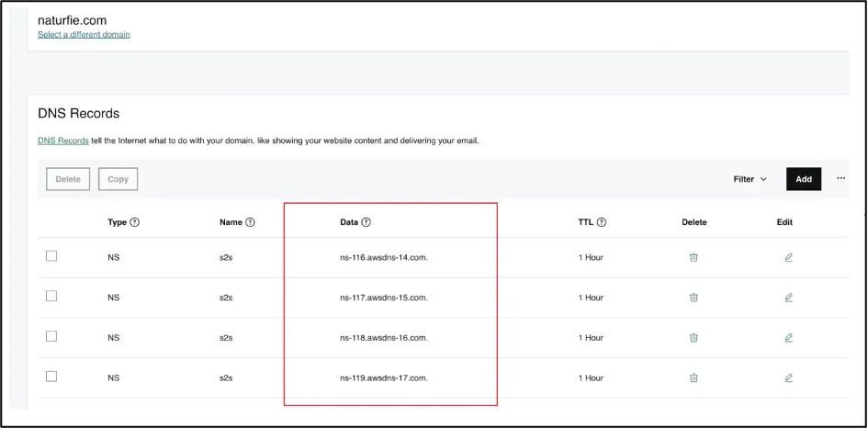The image size is (868, 428).
Task: Expand the Filter dropdown
Action: (x=750, y=179)
